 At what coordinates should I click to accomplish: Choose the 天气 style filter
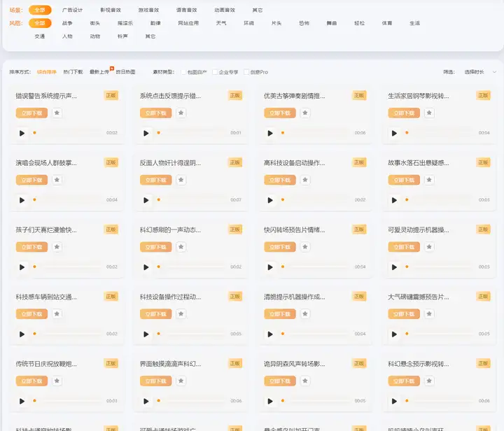(221, 23)
